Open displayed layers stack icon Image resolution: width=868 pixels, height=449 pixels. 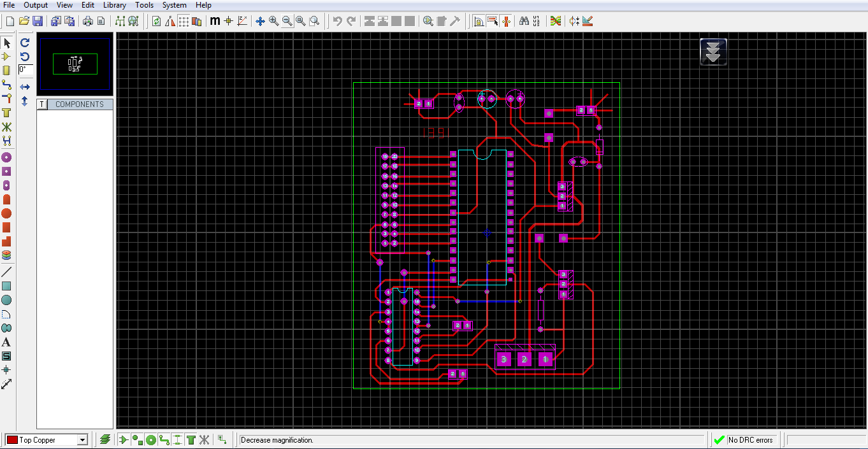pos(105,439)
